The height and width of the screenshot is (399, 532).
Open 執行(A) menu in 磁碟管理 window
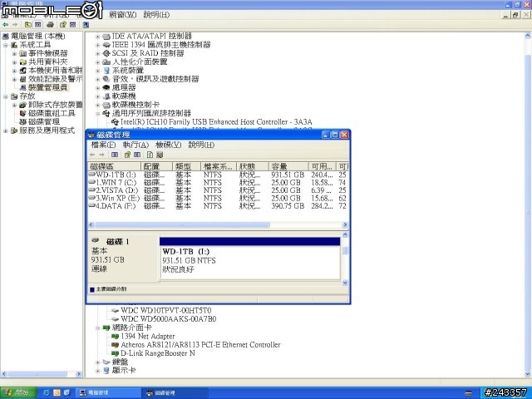(135, 145)
